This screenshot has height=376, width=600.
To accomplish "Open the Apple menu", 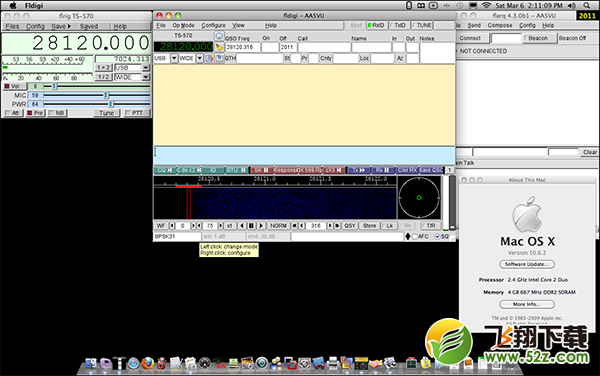I will pos(13,5).
